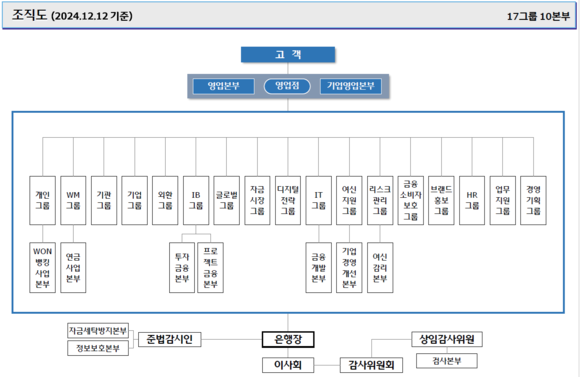Select the 기업그룹 box
Viewport: 580px width, 377px height.
135,201
